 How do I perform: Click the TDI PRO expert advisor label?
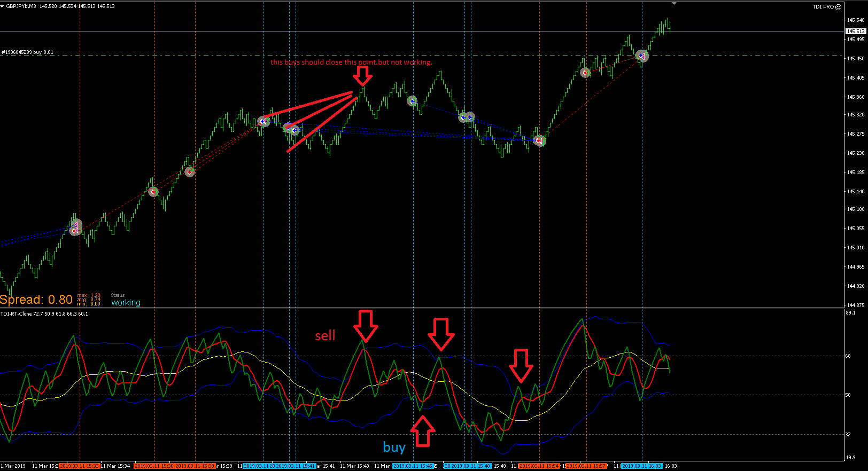(x=823, y=7)
